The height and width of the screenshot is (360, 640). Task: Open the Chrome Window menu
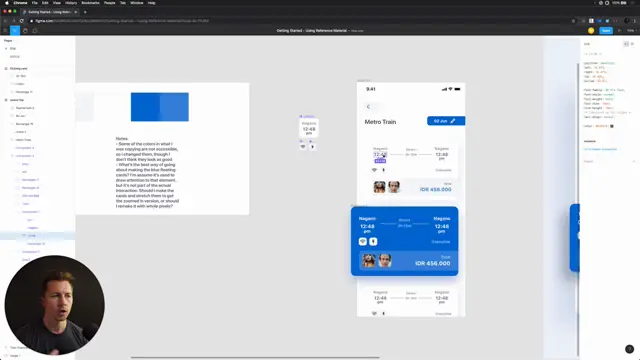[x=136, y=3]
